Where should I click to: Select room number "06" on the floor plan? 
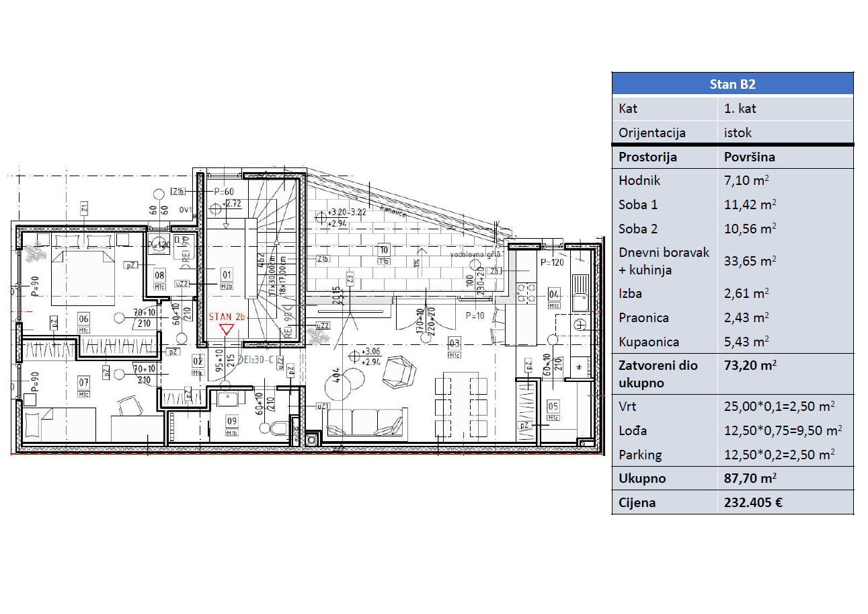(84, 319)
